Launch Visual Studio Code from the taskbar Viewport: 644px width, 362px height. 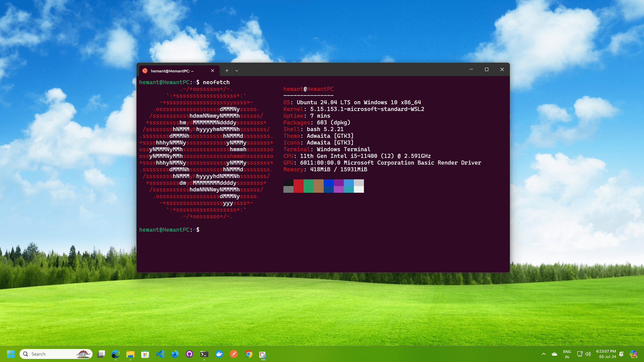pos(159,354)
